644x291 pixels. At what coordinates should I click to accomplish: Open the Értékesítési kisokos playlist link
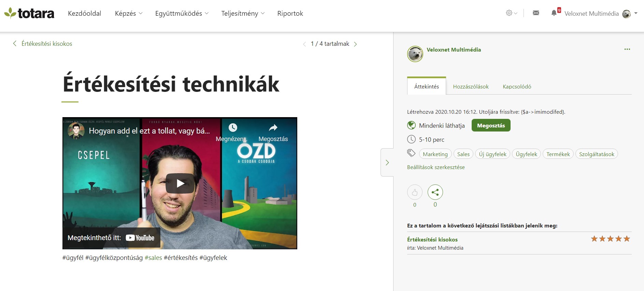click(x=432, y=239)
